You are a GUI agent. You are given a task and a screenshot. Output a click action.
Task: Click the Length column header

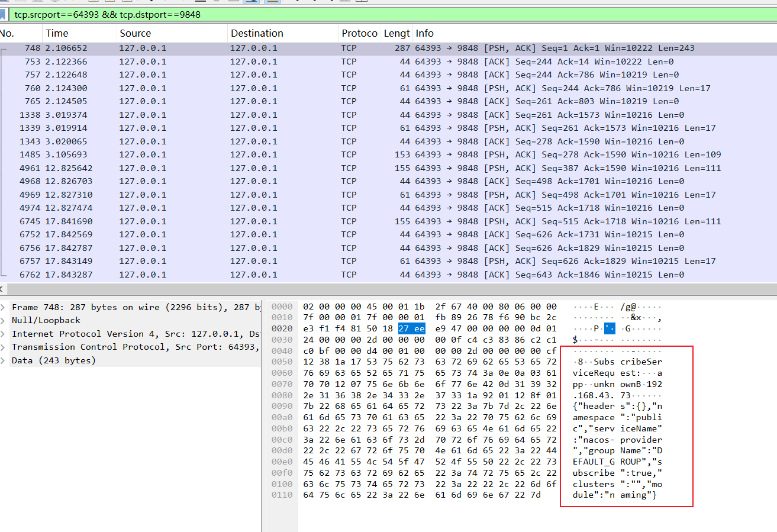coord(396,33)
